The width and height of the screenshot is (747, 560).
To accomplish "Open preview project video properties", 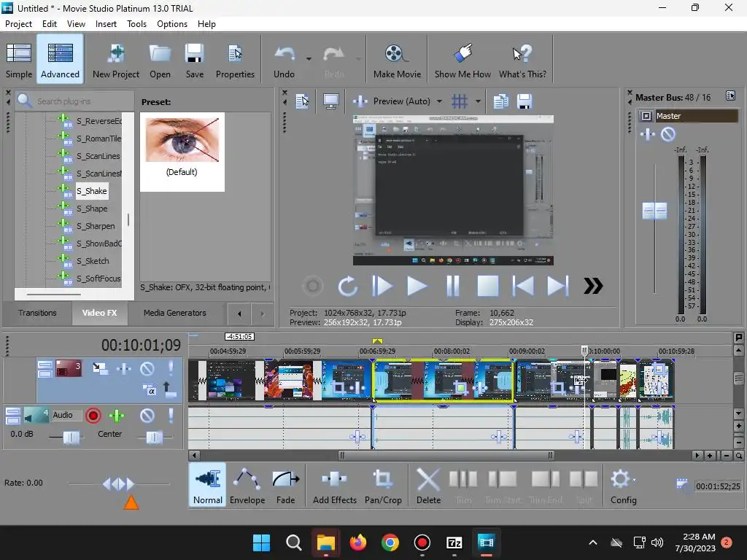I will click(x=302, y=101).
